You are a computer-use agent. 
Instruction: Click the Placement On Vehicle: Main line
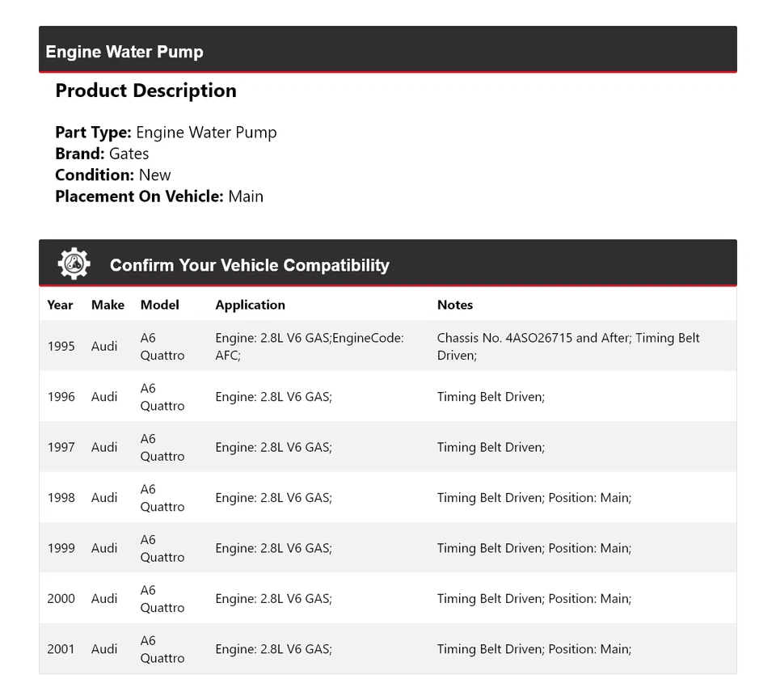159,196
